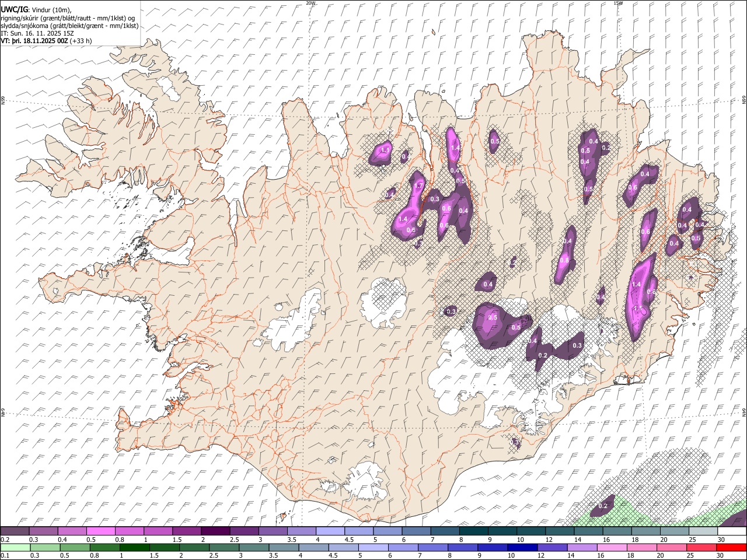
Task: Select the dark teal 8–9 swatch in top legend row
Action: [473, 531]
